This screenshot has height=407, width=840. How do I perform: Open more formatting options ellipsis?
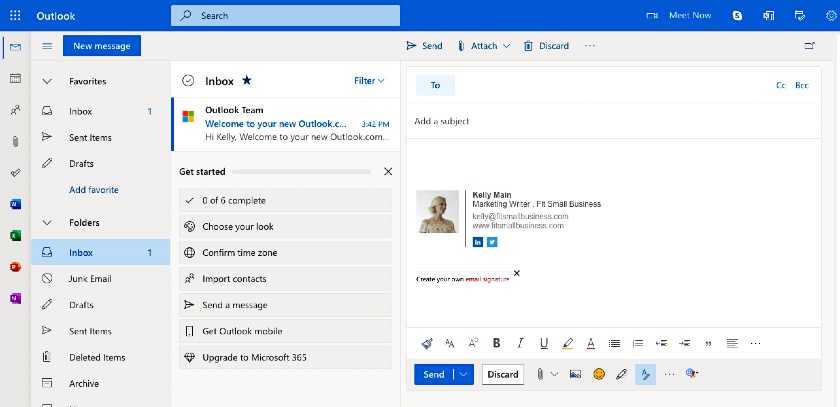point(755,343)
